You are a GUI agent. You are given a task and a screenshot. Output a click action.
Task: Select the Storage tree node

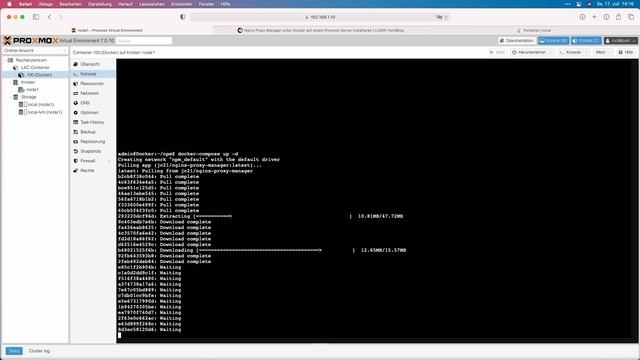coord(29,97)
